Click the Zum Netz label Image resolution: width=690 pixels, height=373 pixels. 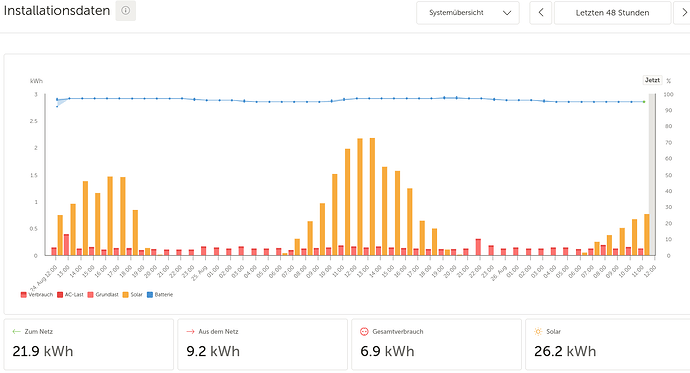click(x=39, y=332)
